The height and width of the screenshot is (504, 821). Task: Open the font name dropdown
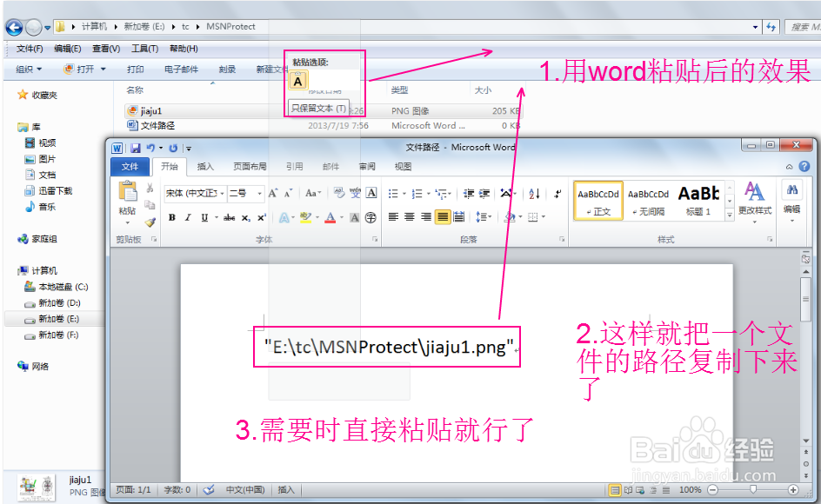222,193
